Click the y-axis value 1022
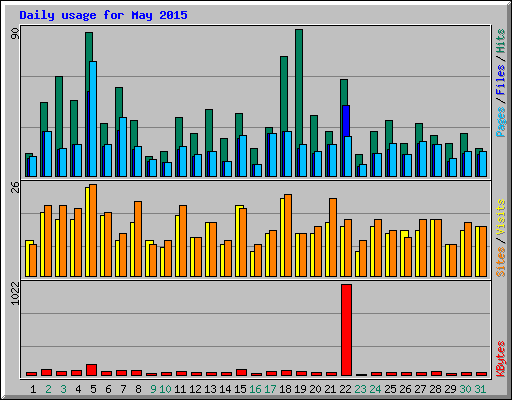This screenshot has height=400, width=512. tap(15, 293)
